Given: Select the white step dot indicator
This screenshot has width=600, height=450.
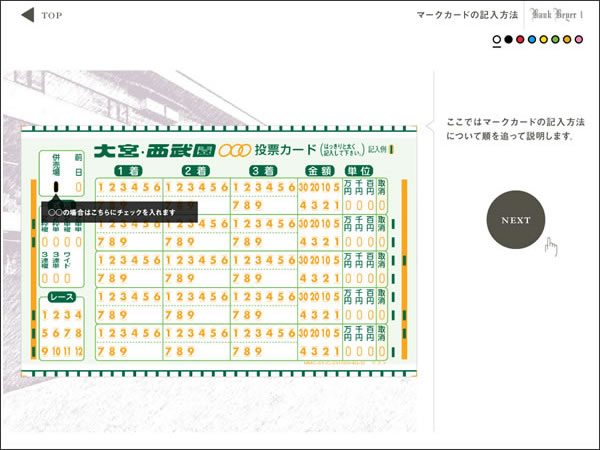Looking at the screenshot, I should 497,39.
